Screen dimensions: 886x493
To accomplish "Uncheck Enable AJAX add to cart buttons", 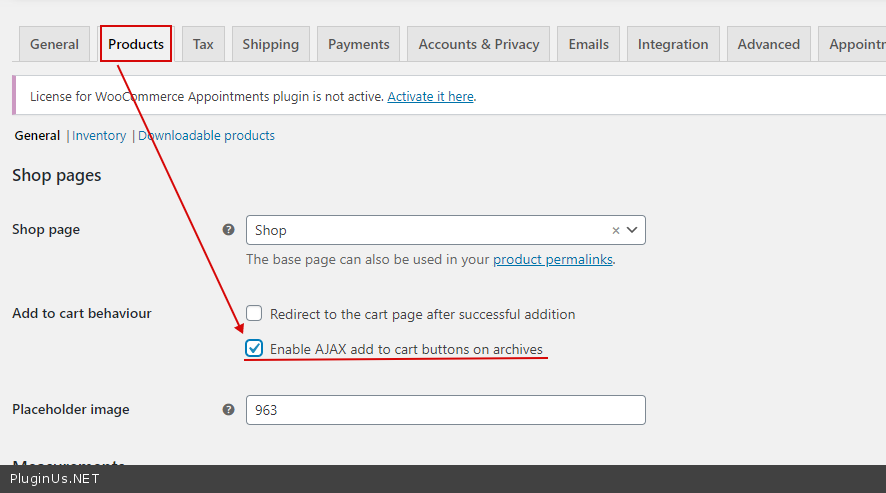I will tap(255, 349).
